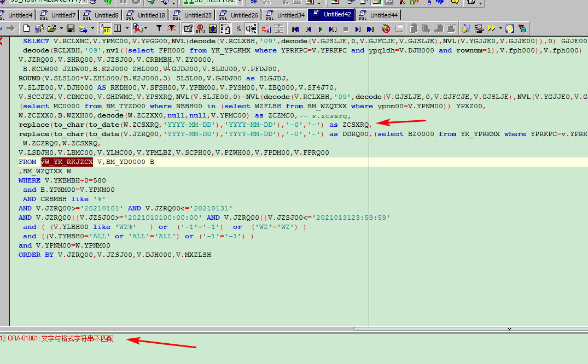Click the execution plan tree icon
Screen dimensions: 588x364
click(x=479, y=28)
